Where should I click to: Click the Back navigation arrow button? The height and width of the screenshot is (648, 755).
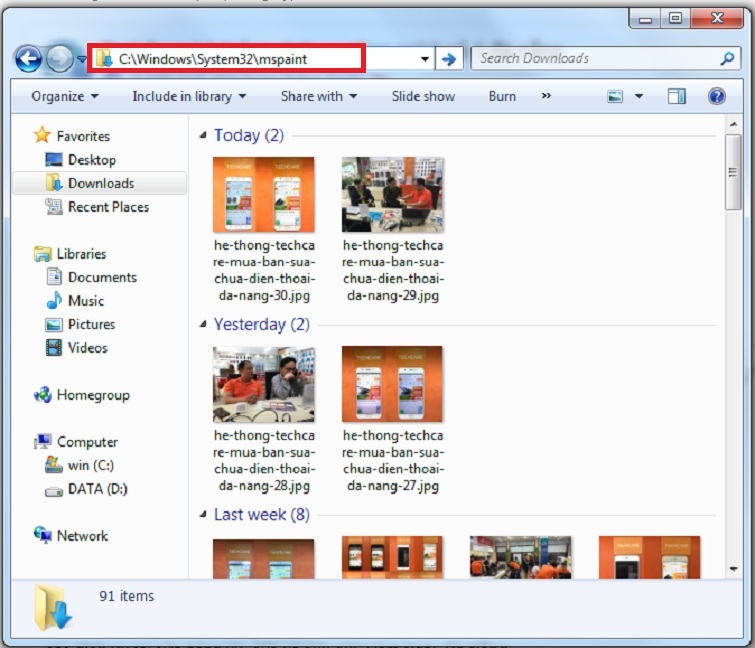[29, 59]
